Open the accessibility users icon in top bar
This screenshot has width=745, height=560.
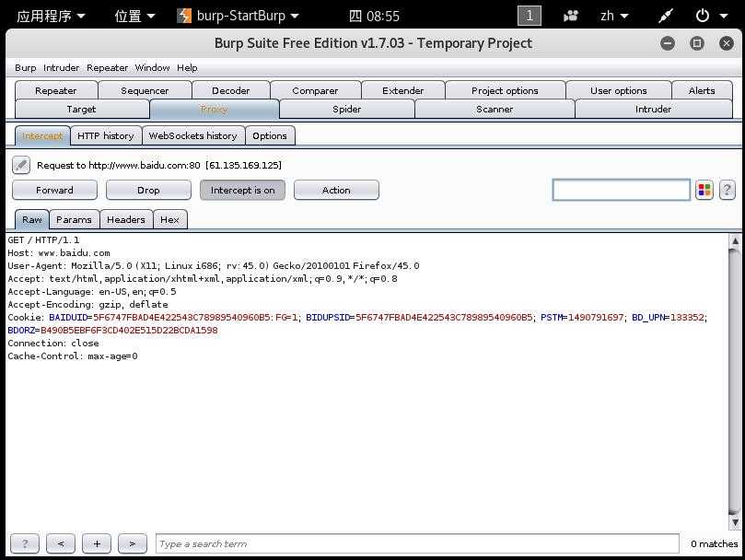pyautogui.click(x=570, y=16)
